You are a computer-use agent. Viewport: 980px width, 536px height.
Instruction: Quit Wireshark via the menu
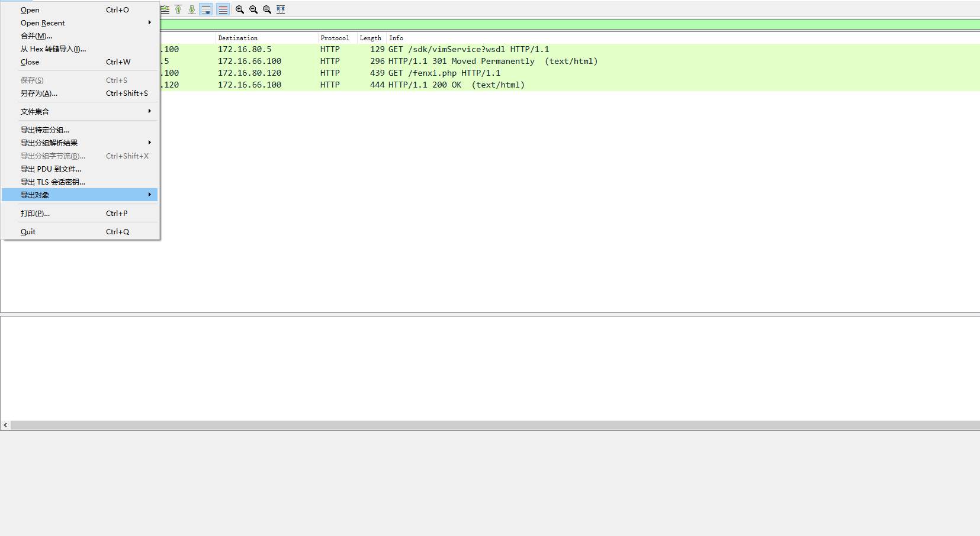coord(28,231)
